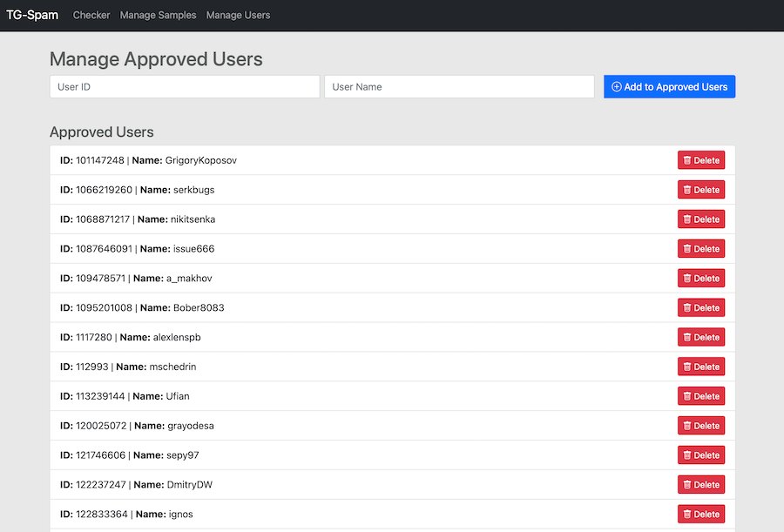Delete user Ufian

click(x=701, y=396)
